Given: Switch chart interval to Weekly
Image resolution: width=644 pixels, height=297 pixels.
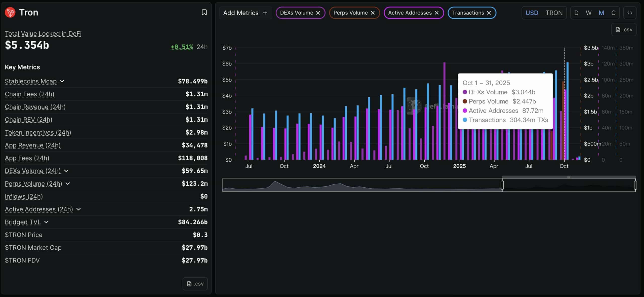Looking at the screenshot, I should (x=588, y=13).
